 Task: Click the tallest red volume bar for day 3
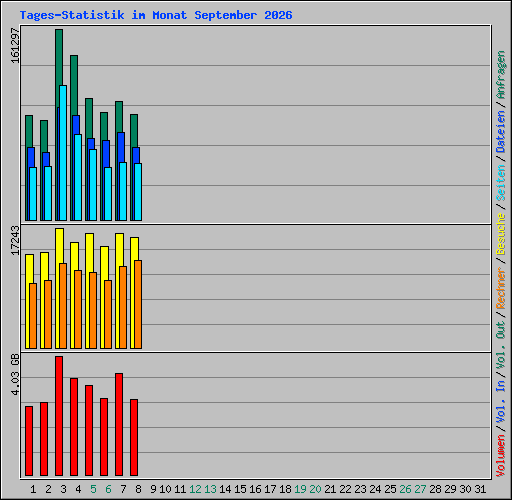pyautogui.click(x=59, y=416)
